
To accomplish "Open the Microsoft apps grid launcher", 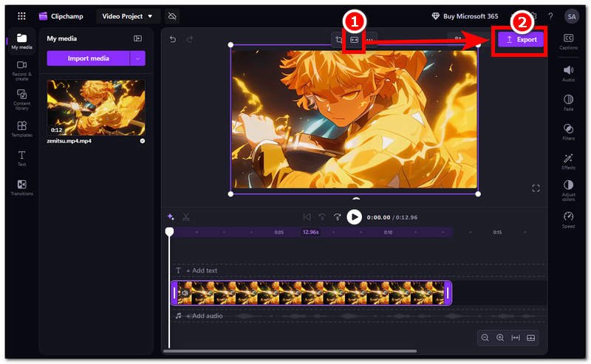I will [21, 16].
